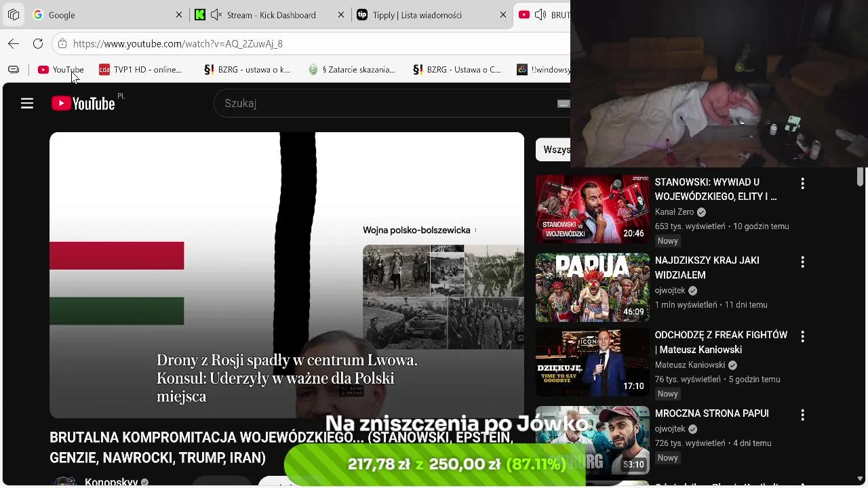Open the title ODCHODZĘ Z FREAK FIGHTÓW
The image size is (868, 488).
click(722, 342)
